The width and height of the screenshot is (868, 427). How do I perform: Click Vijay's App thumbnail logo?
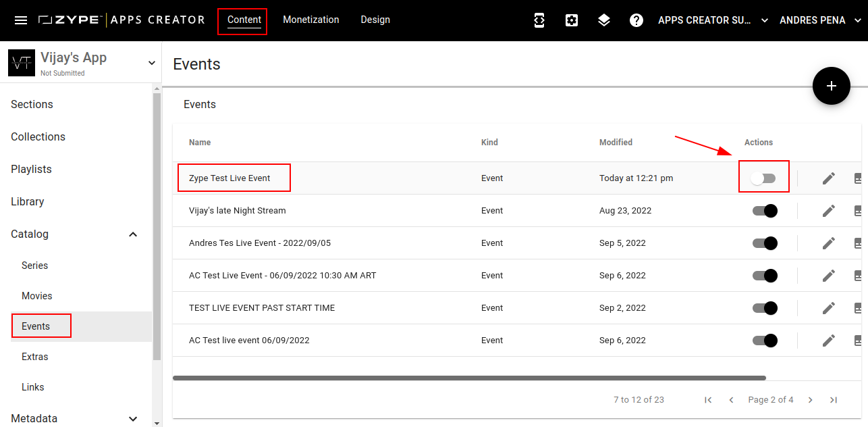coord(21,62)
